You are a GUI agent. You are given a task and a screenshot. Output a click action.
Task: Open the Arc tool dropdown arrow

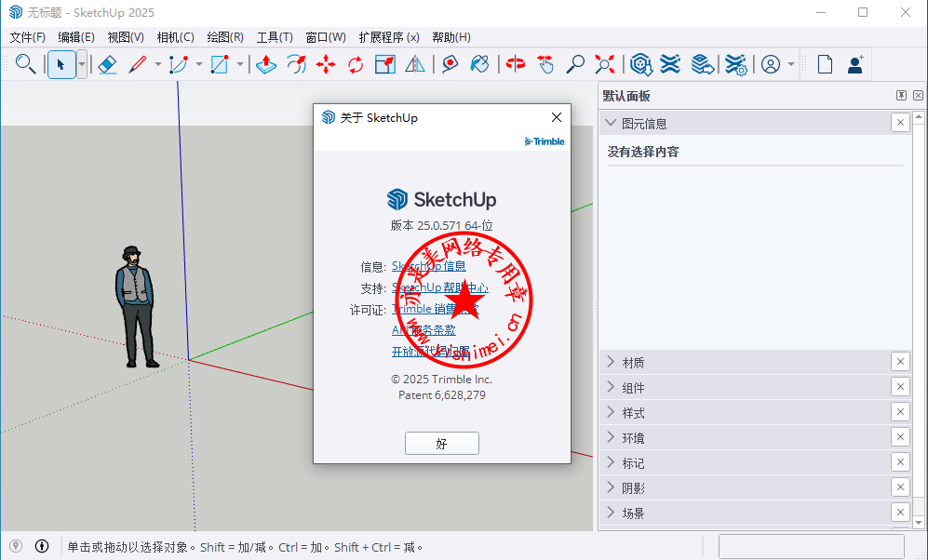point(199,64)
